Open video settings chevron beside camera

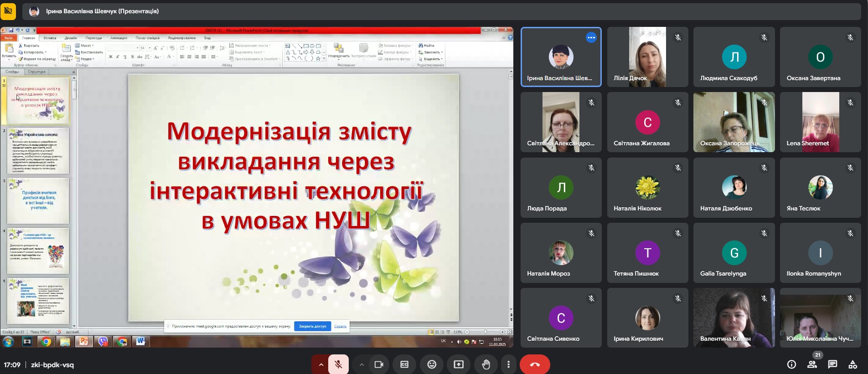pos(362,364)
